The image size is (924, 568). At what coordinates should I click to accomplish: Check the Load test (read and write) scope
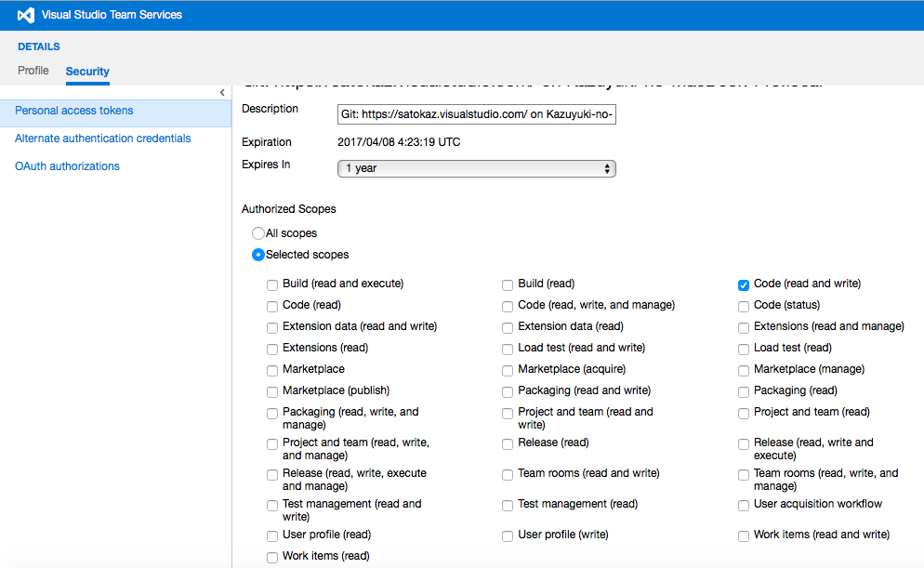coord(507,349)
